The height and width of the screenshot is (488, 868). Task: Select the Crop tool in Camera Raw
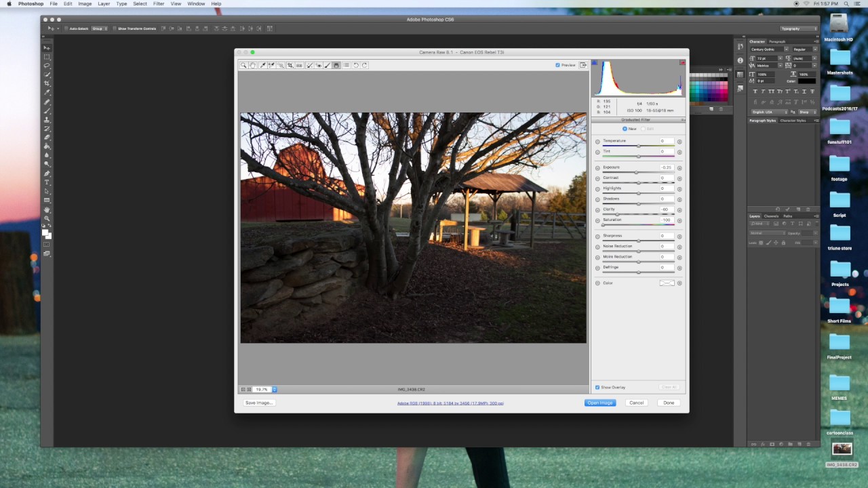point(290,65)
